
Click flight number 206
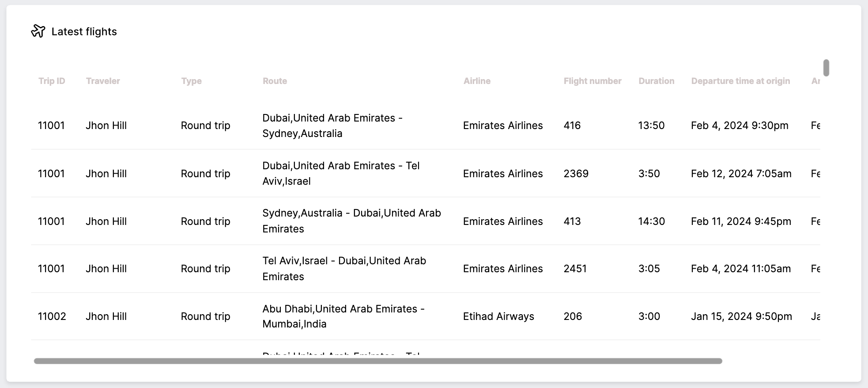573,316
